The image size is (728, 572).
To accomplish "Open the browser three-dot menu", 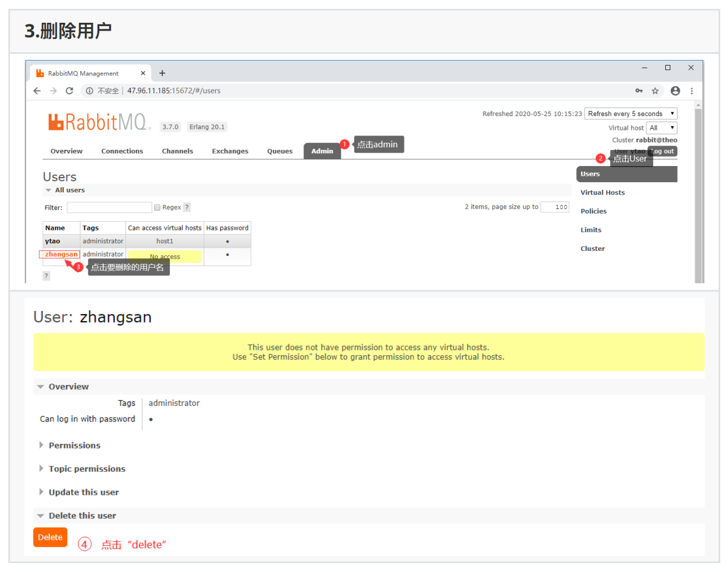I will coord(691,91).
